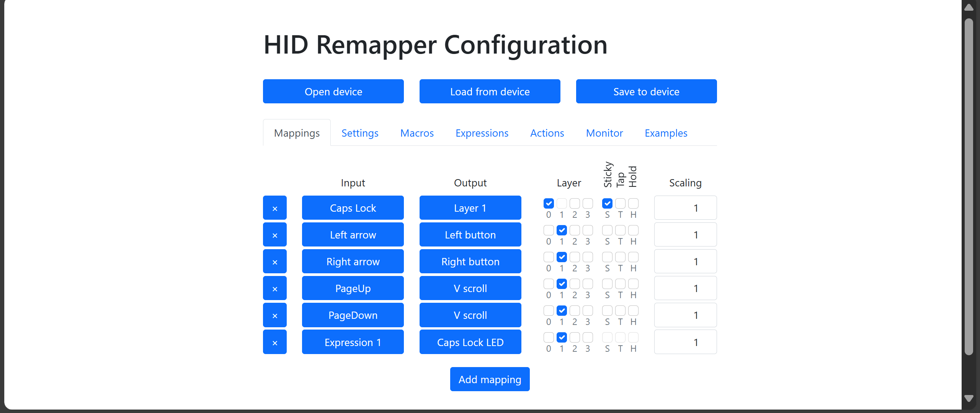Image resolution: width=980 pixels, height=413 pixels.
Task: Enable Hold for the PageUp mapping
Action: 633,284
